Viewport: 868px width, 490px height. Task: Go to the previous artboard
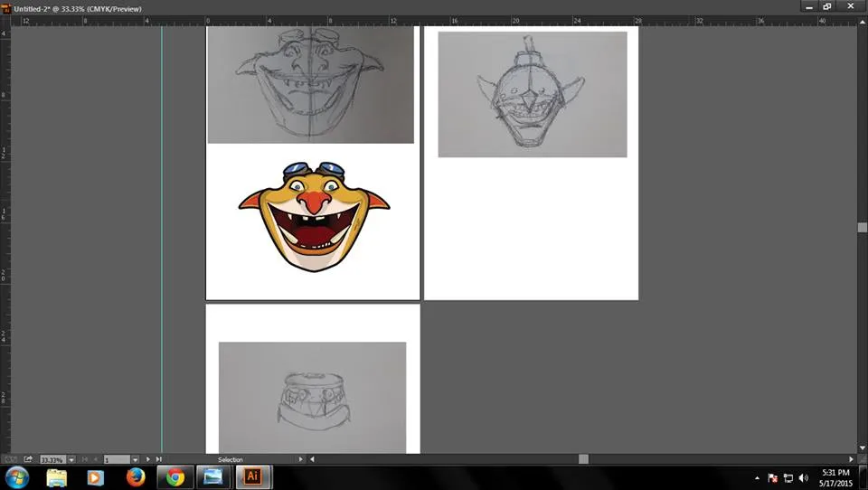[x=96, y=459]
